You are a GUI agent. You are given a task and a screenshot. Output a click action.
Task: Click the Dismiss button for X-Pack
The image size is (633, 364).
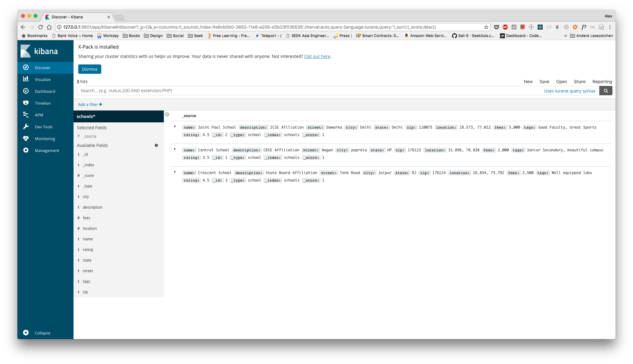tap(89, 69)
